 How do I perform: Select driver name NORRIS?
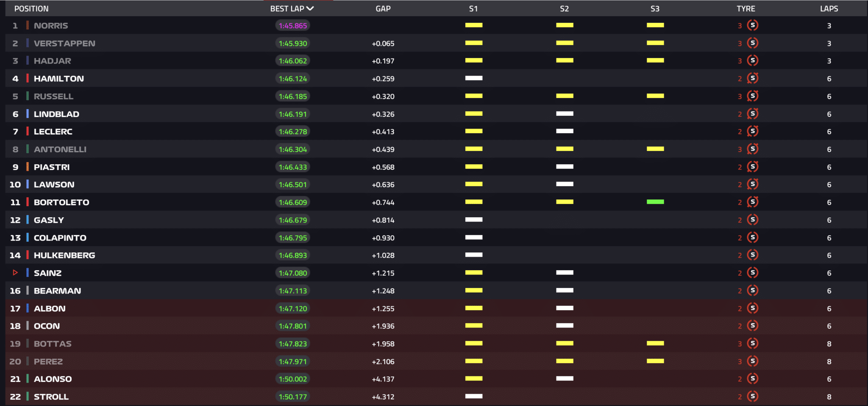pyautogui.click(x=51, y=25)
